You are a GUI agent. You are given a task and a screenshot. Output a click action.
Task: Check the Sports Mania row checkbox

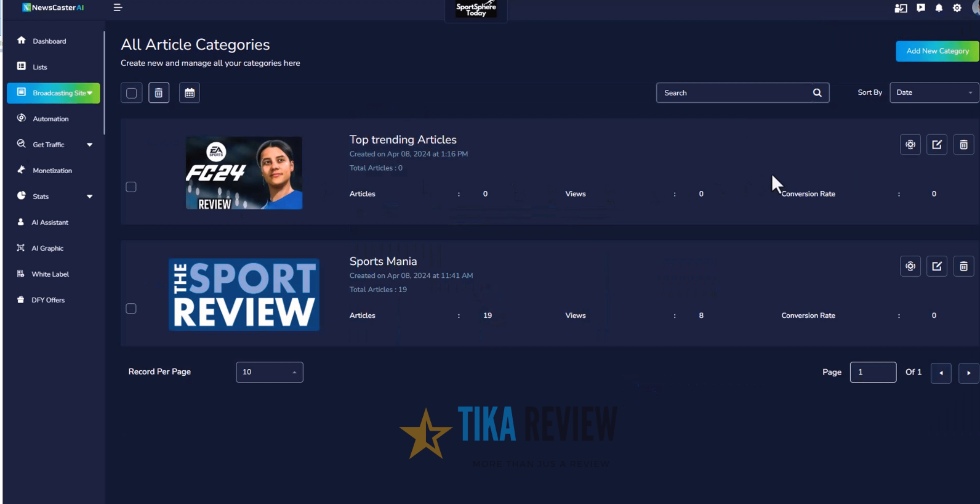(x=131, y=309)
